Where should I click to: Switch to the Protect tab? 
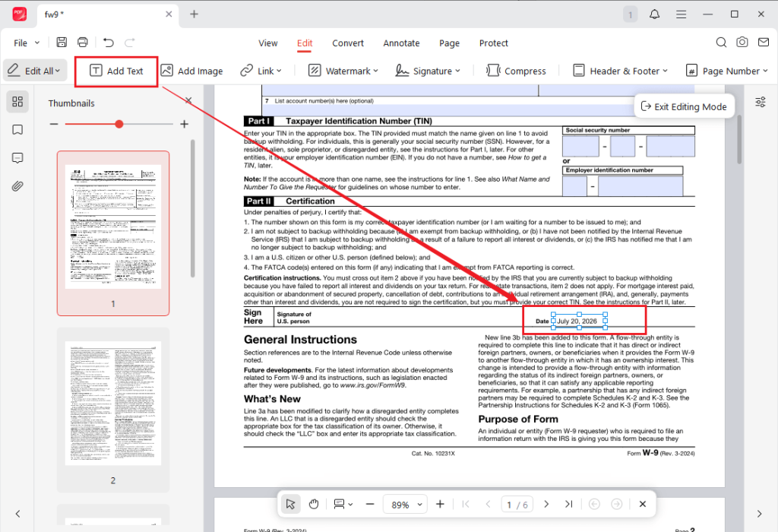click(x=494, y=43)
